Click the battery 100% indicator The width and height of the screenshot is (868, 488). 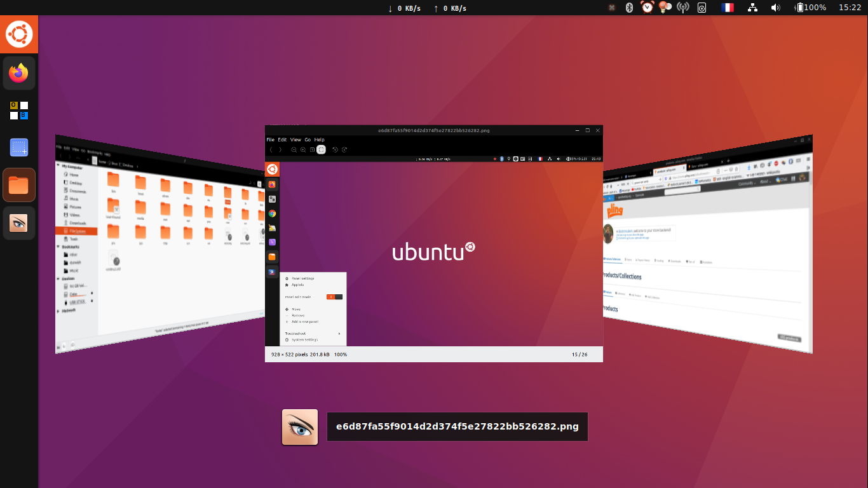pos(811,8)
